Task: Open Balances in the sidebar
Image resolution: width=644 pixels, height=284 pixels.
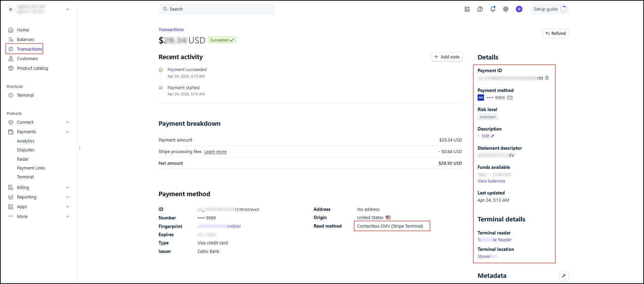Action: pos(25,40)
